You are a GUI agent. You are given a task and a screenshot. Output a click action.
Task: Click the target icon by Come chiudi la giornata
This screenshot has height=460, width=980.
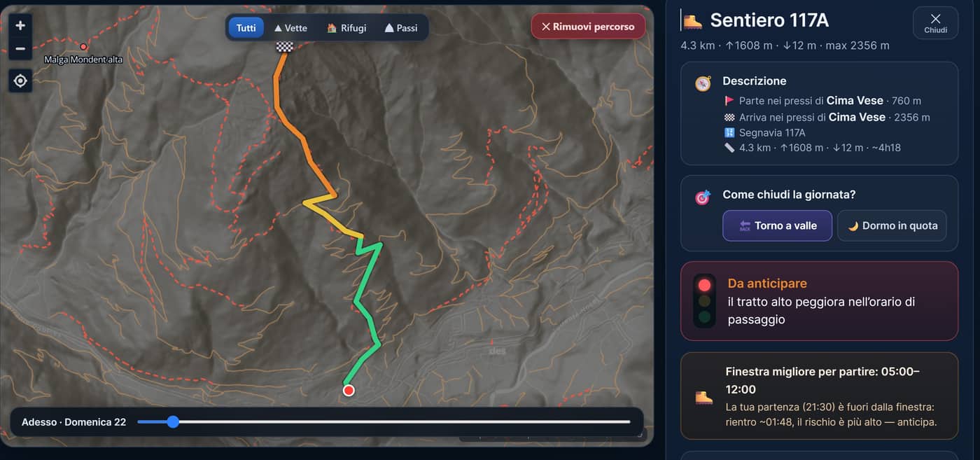coord(703,197)
